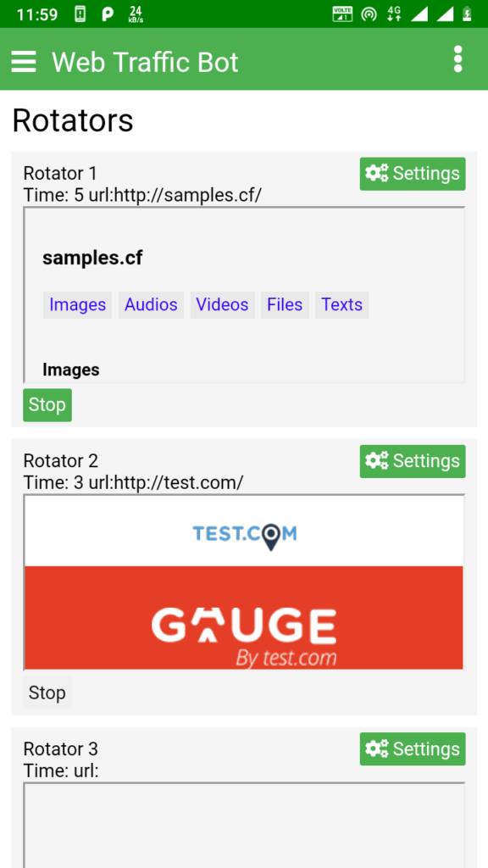Screen dimensions: 488x868
Task: Stop Rotator 1 with green Stop button
Action: pyautogui.click(x=47, y=405)
